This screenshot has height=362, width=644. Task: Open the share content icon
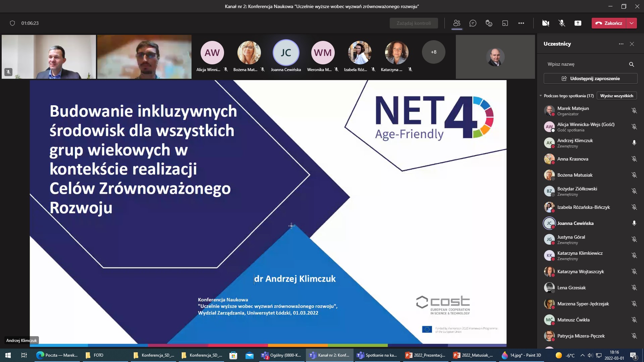click(x=578, y=23)
